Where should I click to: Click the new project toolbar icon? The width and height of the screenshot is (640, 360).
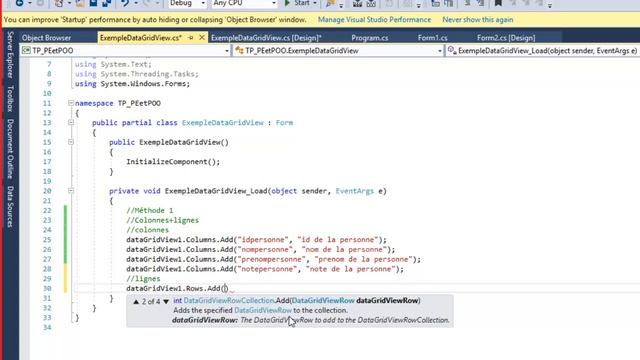[x=59, y=3]
